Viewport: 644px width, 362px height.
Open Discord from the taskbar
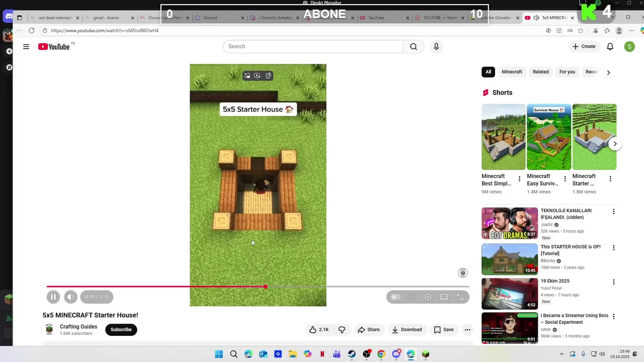[396, 354]
